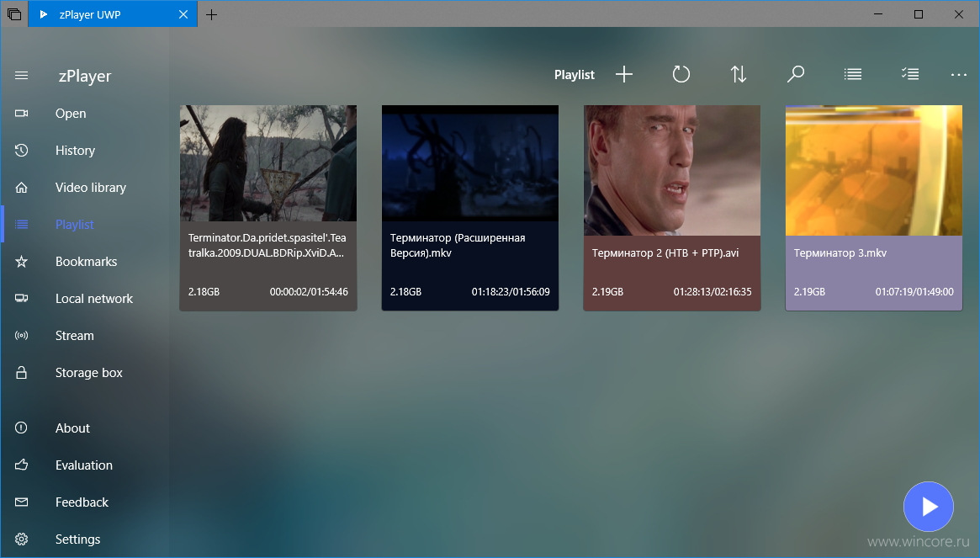Click 2.18GB size on the Terminator.Da.pridet card

[204, 291]
